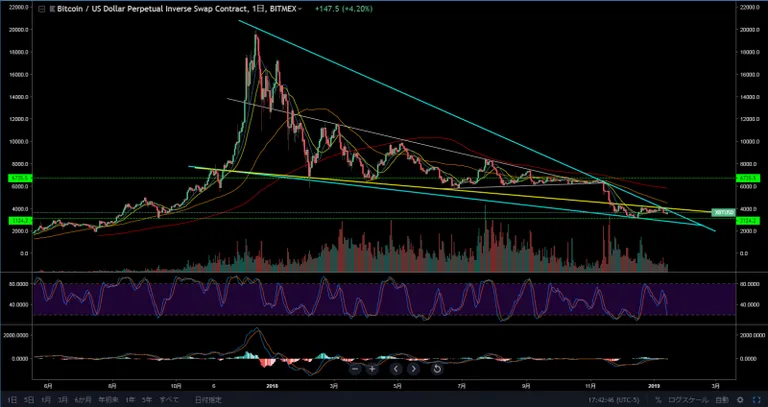Click the green XBTUSD price label on the axis
This screenshot has height=407, width=768.
click(x=723, y=213)
